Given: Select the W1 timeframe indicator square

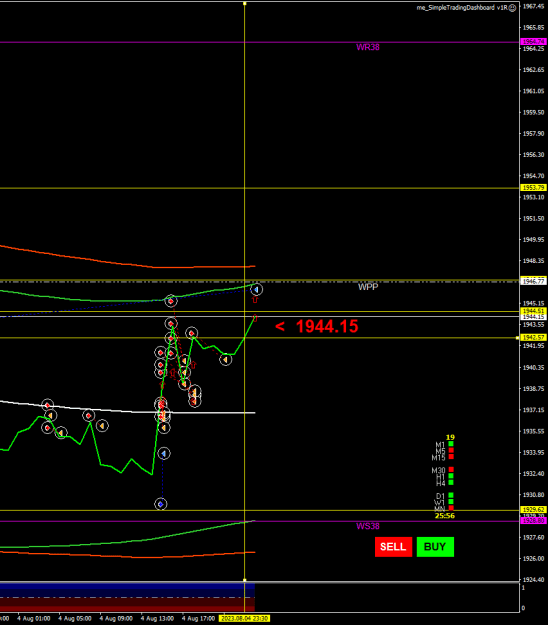Looking at the screenshot, I should click(451, 502).
